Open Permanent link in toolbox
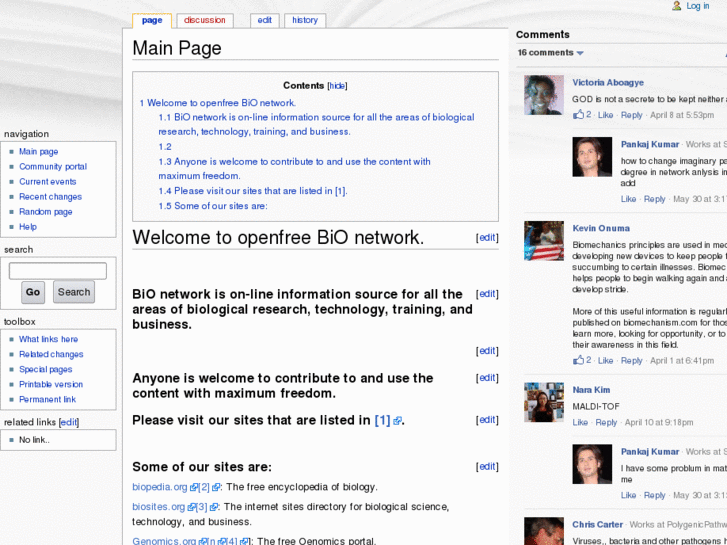727x545 pixels. click(47, 399)
